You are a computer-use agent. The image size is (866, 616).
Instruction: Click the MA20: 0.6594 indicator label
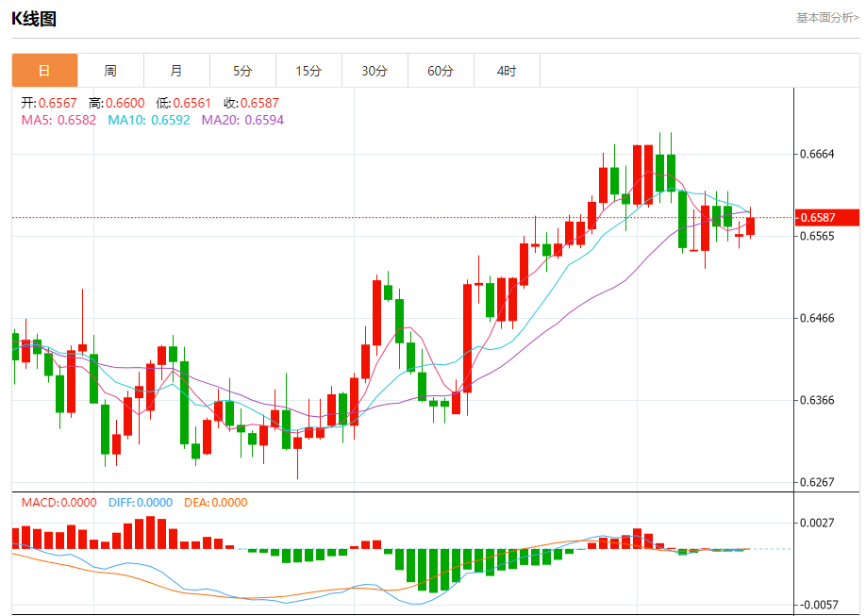[x=243, y=120]
